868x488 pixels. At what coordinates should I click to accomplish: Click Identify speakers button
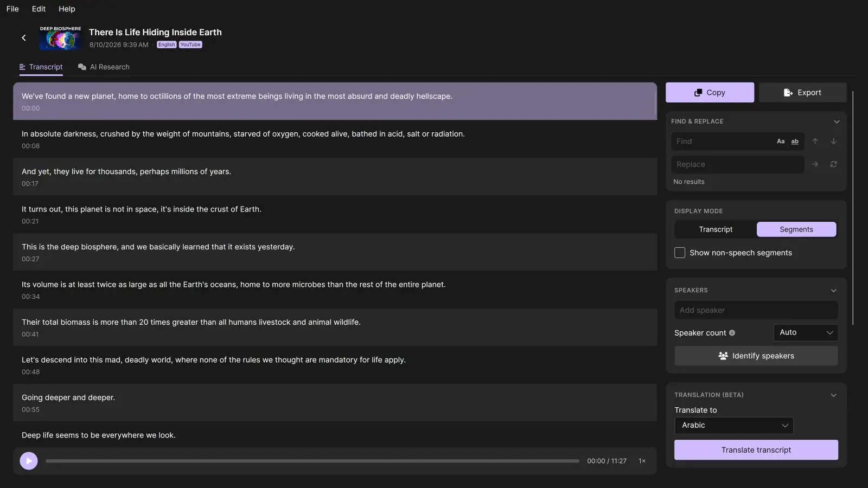(x=756, y=356)
